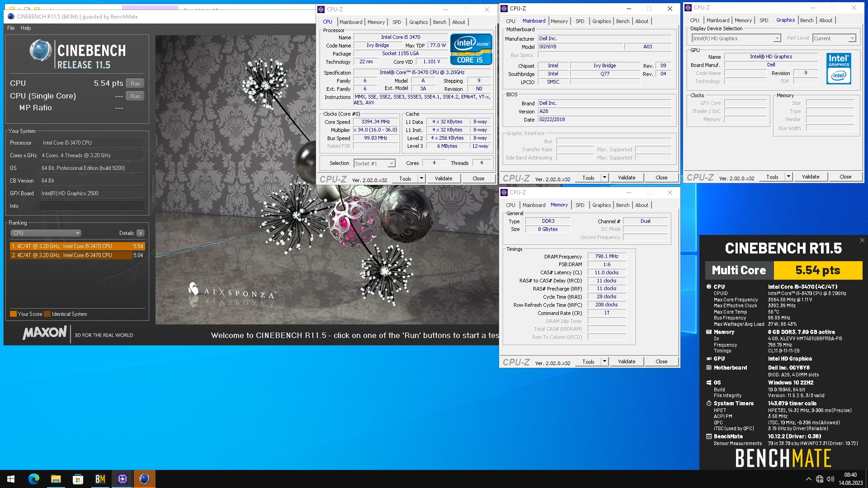Click the DRAM Frequency value 798.1 MHz
Screen dimensions: 868x488
click(x=607, y=256)
